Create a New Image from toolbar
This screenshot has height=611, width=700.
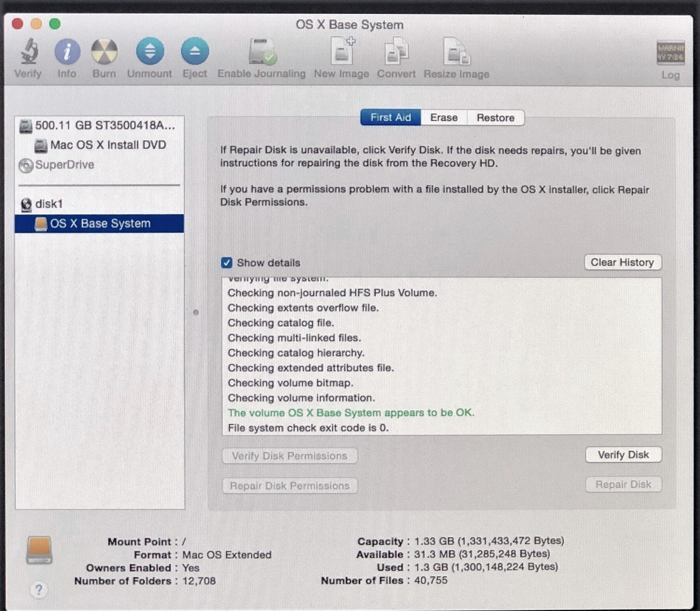point(342,51)
